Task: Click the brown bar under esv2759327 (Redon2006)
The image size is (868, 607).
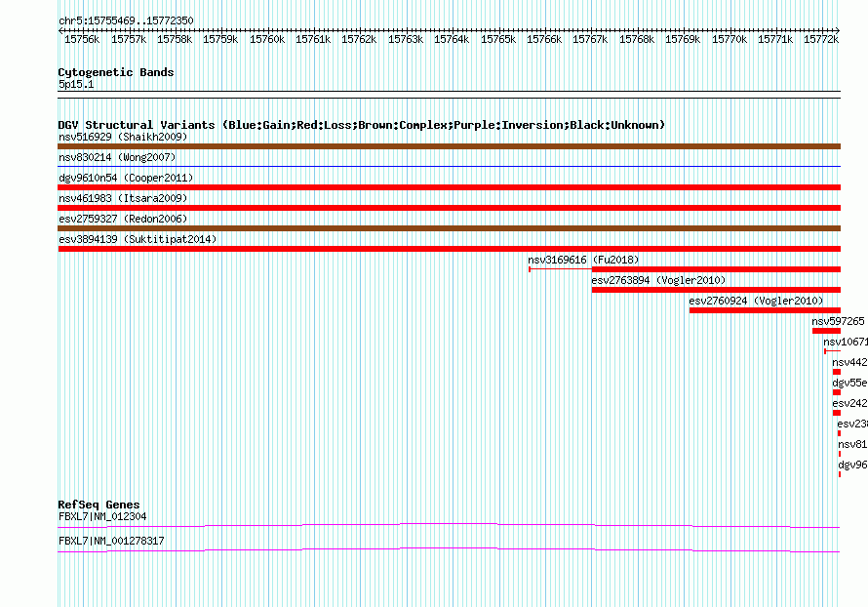Action: coord(449,228)
